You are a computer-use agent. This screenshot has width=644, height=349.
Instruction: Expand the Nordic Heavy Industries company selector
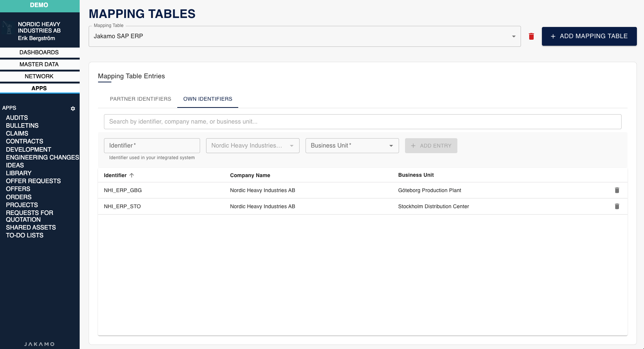292,145
